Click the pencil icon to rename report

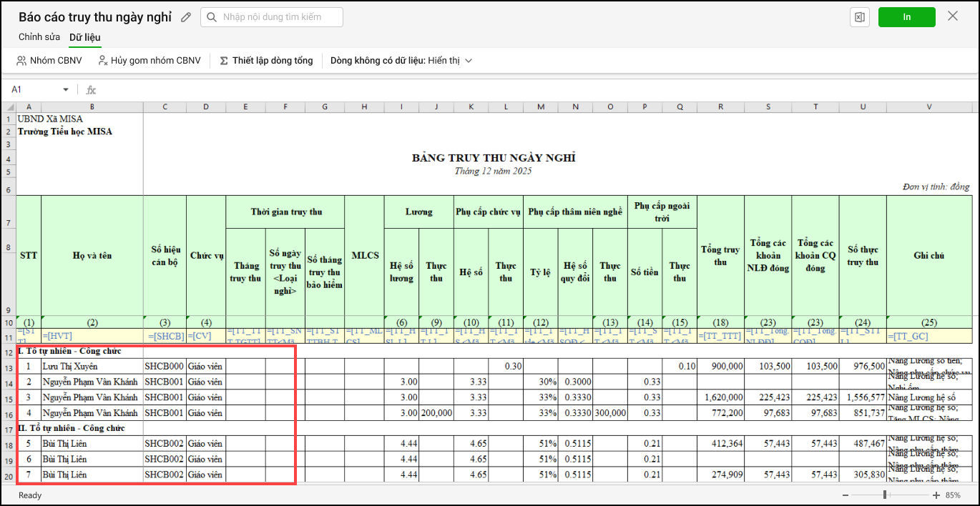click(x=186, y=17)
